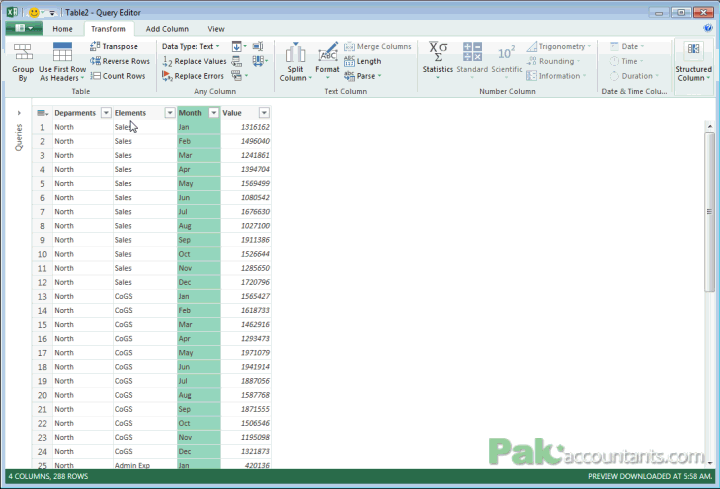Viewport: 720px width, 489px height.
Task: Click CoGS cell in row 20
Action: point(145,395)
